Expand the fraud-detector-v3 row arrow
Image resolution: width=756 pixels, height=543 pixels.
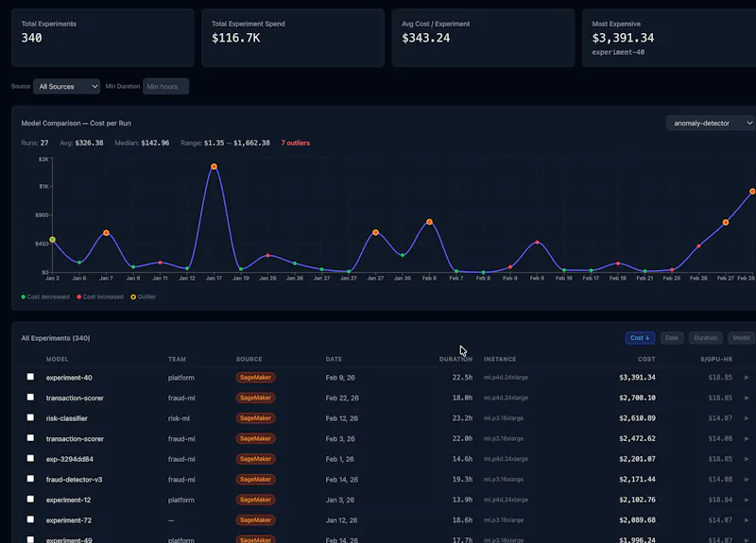tap(747, 480)
